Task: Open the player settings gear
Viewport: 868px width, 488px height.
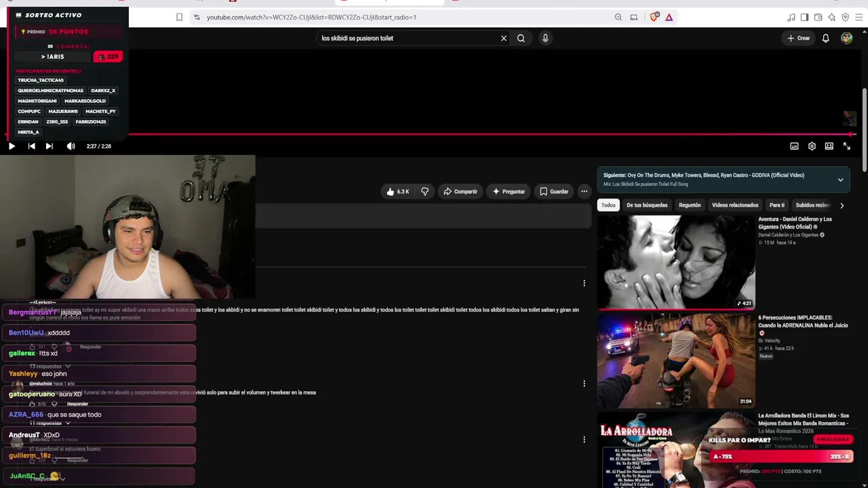Action: coord(812,146)
